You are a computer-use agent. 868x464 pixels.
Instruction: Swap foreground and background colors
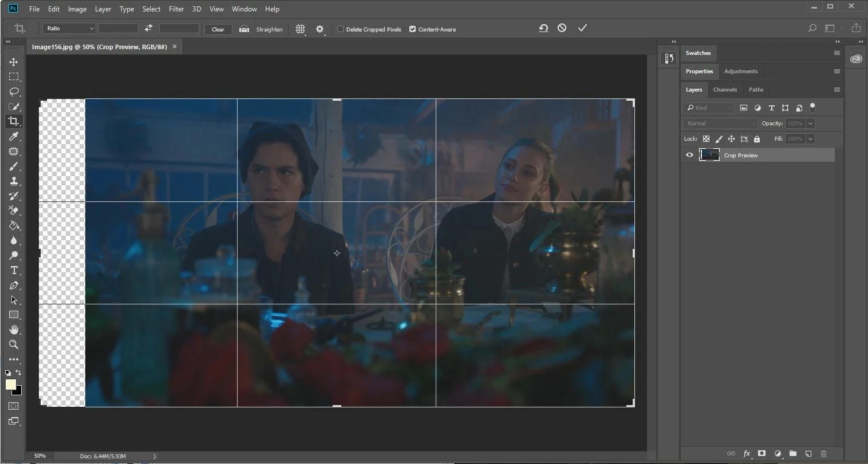pos(18,372)
